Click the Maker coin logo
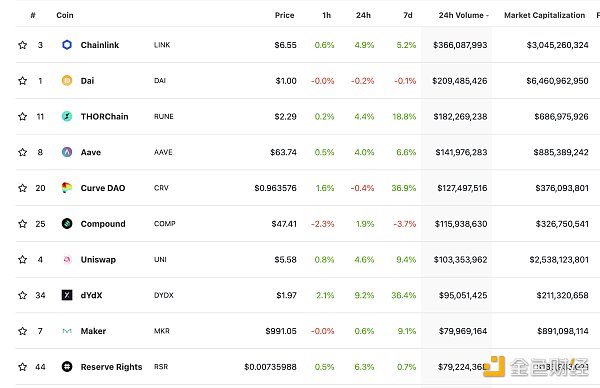The image size is (600, 388). point(67,331)
